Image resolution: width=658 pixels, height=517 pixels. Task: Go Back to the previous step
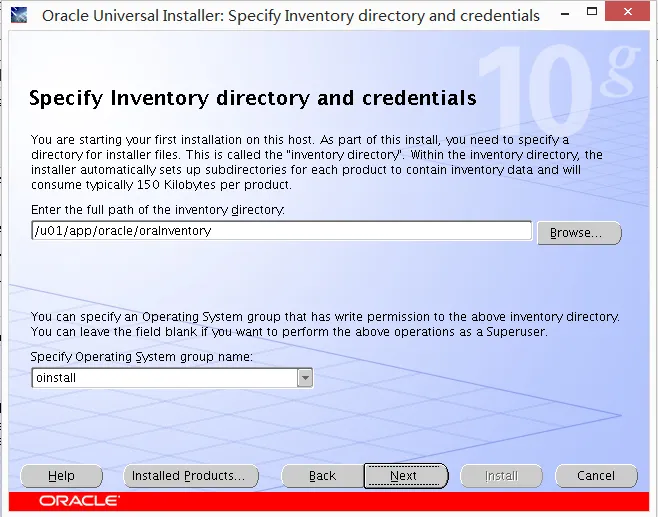point(322,475)
